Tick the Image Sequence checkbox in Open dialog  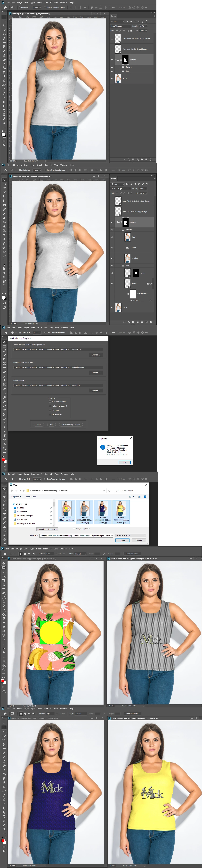pyautogui.click(x=74, y=528)
